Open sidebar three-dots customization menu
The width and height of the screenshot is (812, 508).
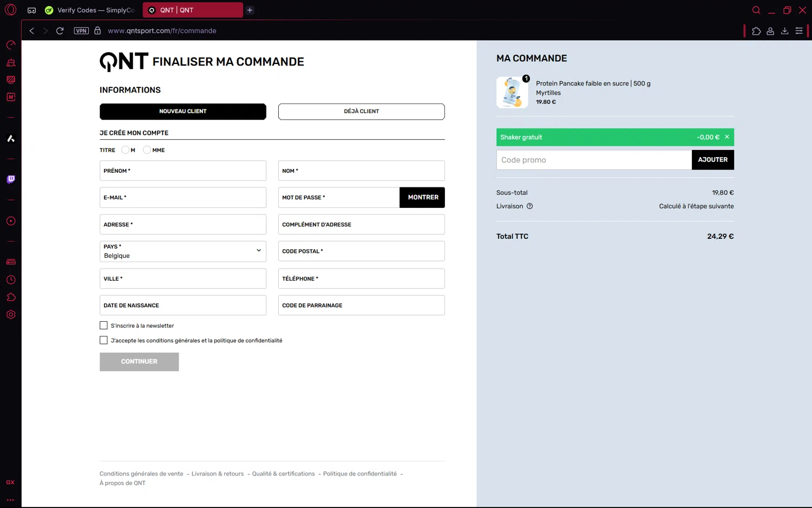10,500
